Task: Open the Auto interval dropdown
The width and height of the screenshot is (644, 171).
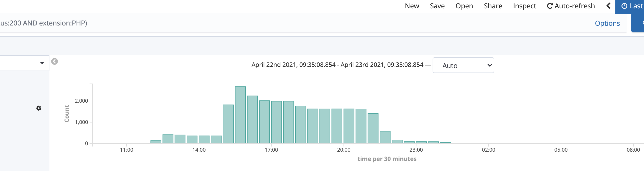Action: (x=463, y=65)
